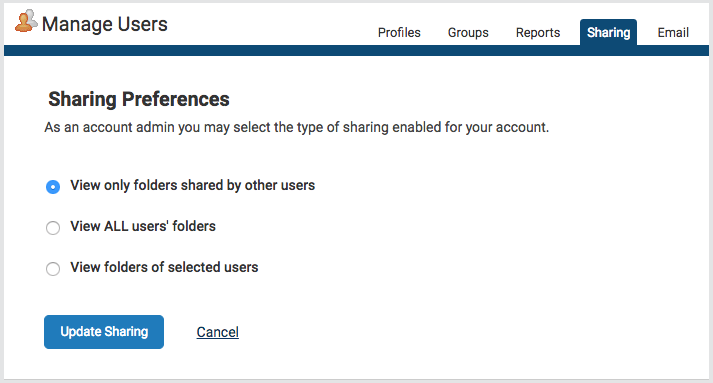Viewport: 713px width, 383px height.
Task: Select the active Sharing tab
Action: tap(608, 32)
